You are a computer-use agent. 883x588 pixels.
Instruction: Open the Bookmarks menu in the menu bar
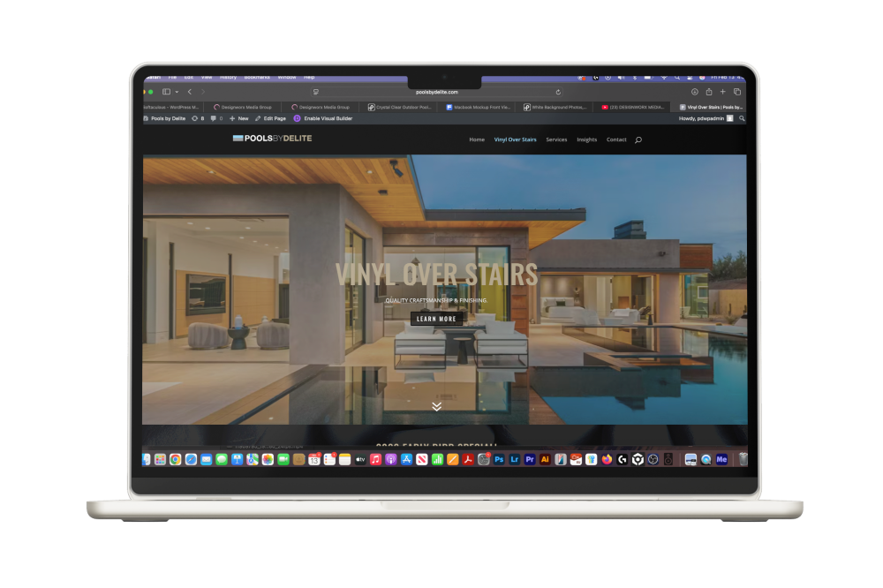click(257, 77)
